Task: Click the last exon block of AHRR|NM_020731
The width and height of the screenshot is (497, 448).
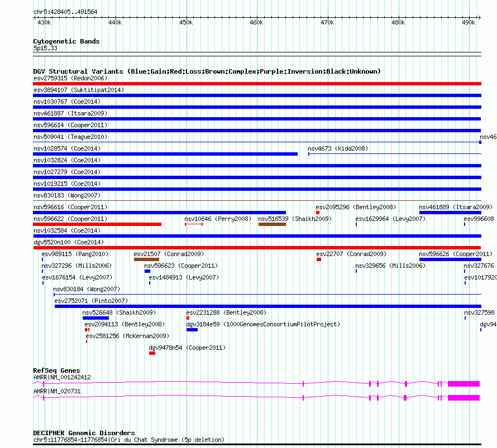Action: click(463, 398)
